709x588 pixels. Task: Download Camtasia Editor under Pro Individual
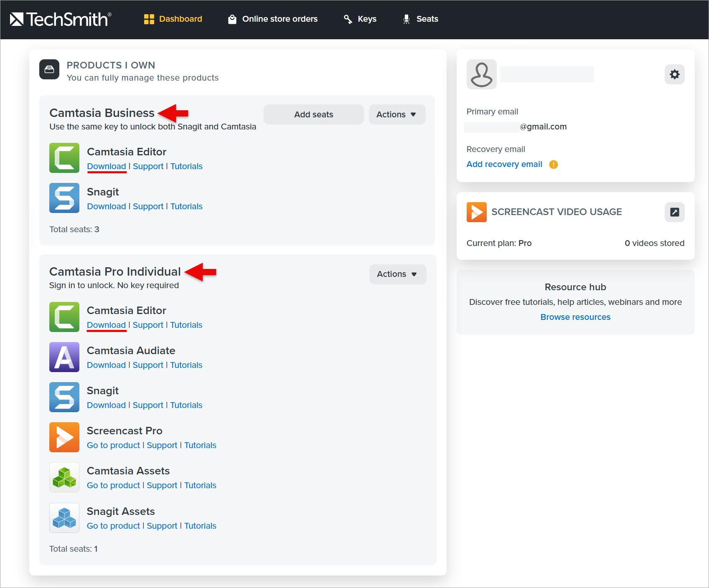point(106,325)
